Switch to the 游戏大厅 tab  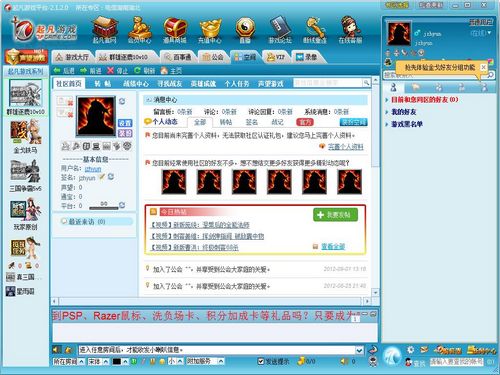[x=73, y=57]
